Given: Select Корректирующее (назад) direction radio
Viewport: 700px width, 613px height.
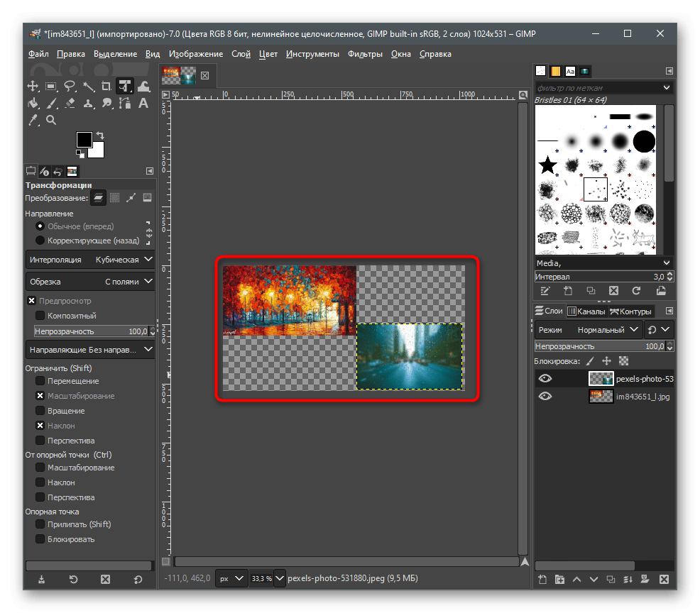Looking at the screenshot, I should (40, 241).
